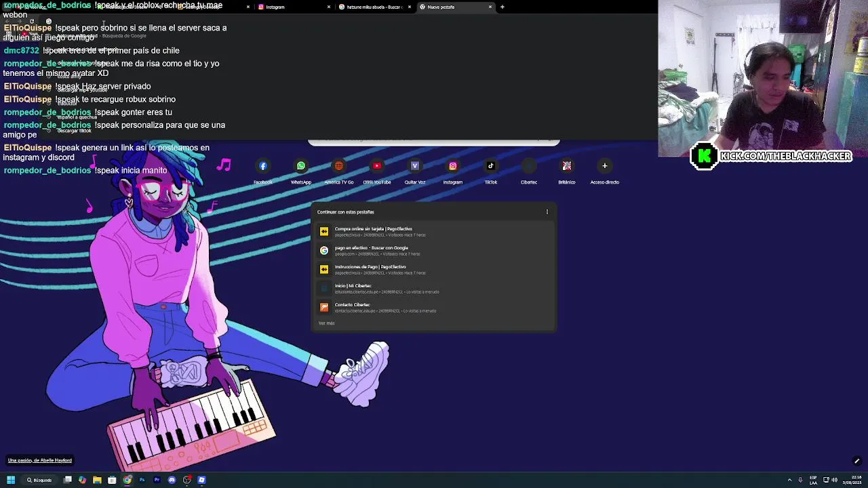The image size is (868, 488).
Task: Close the 'hatsune miku abuela' tab
Action: click(410, 7)
